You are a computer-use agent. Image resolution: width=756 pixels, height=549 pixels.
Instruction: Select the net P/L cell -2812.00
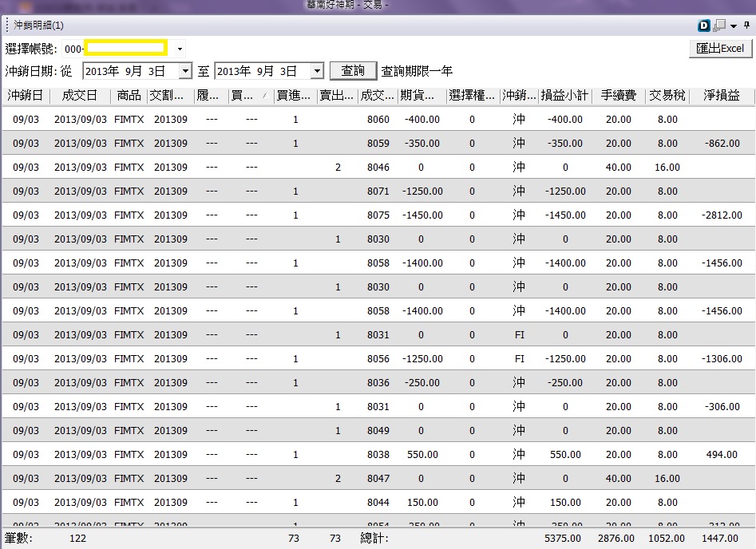(722, 215)
